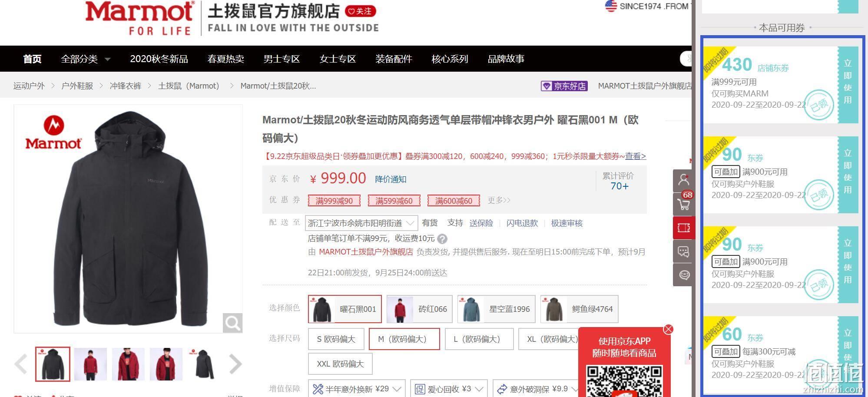This screenshot has height=397, width=868.
Task: Click the shipping fee help question icon
Action: 442,239
